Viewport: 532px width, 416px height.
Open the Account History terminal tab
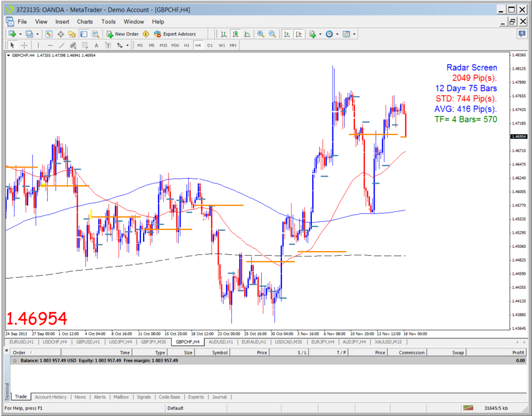pos(51,397)
